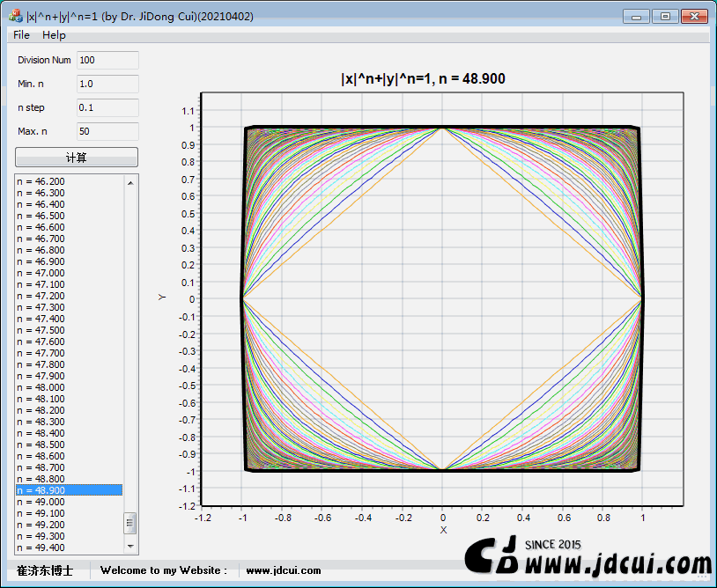Select list entry n = 46.900
Image resolution: width=717 pixels, height=588 pixels.
pyautogui.click(x=69, y=261)
